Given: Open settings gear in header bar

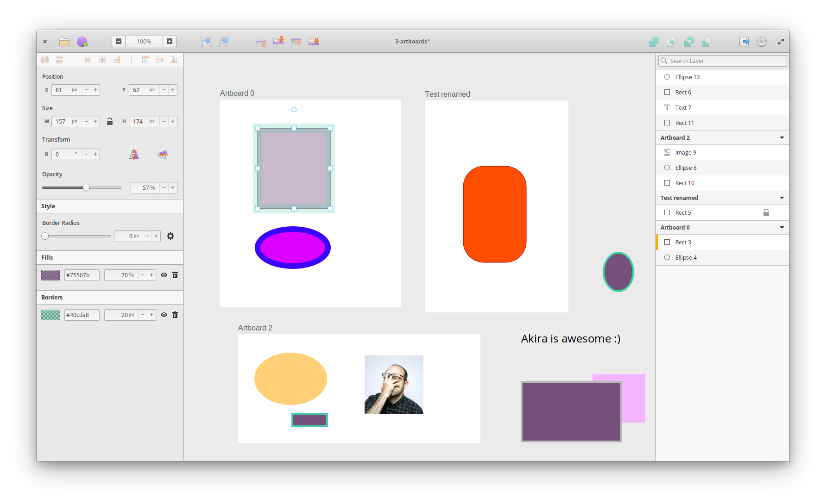Looking at the screenshot, I should [761, 42].
